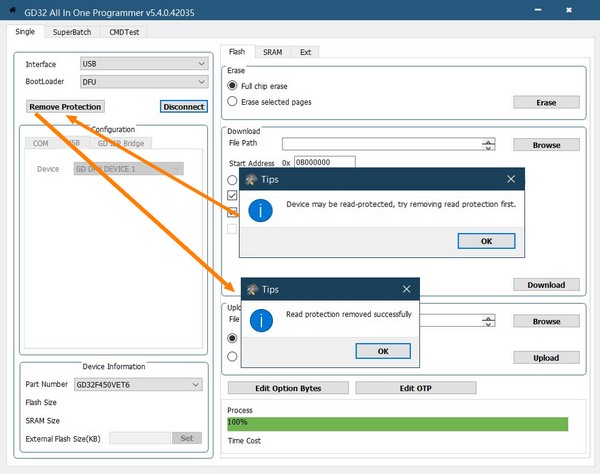Click the Download File Path stepper arrows
Image resolution: width=600 pixels, height=474 pixels.
coord(488,145)
